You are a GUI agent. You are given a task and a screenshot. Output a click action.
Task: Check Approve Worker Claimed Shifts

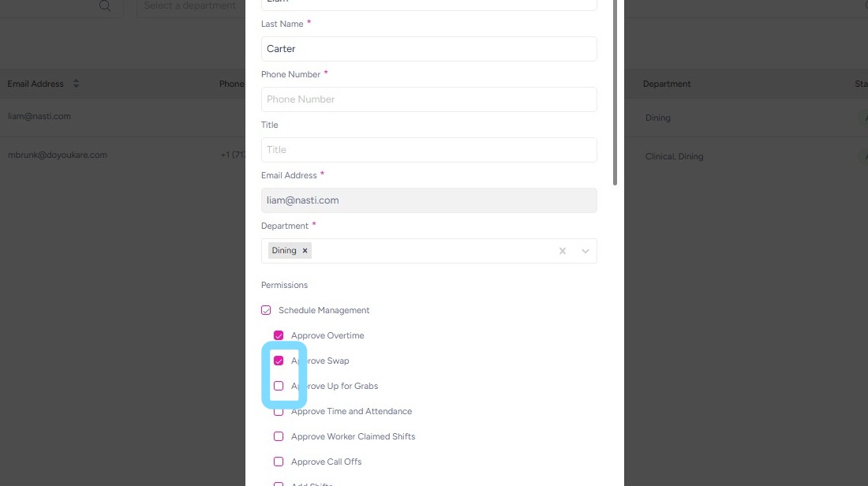pos(279,436)
